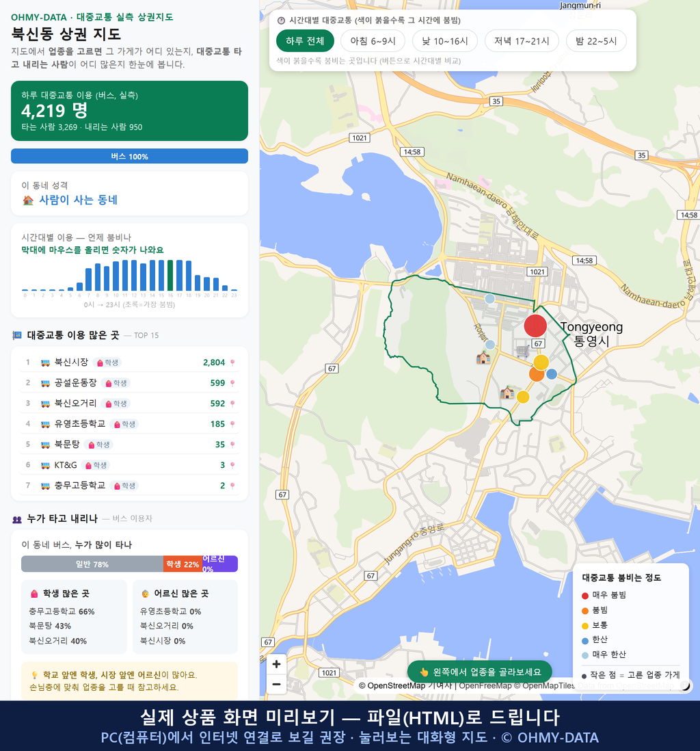Click the orange circle marker on map

pos(537,374)
